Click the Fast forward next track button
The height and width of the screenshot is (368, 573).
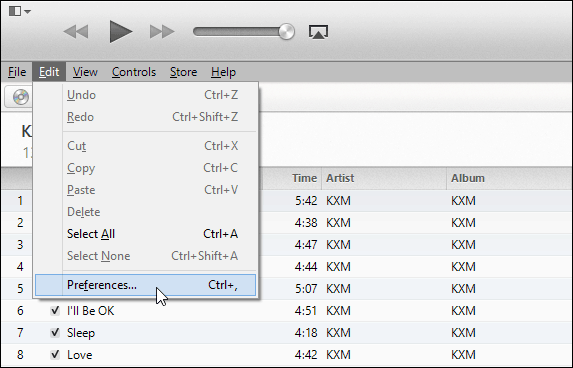pos(162,31)
